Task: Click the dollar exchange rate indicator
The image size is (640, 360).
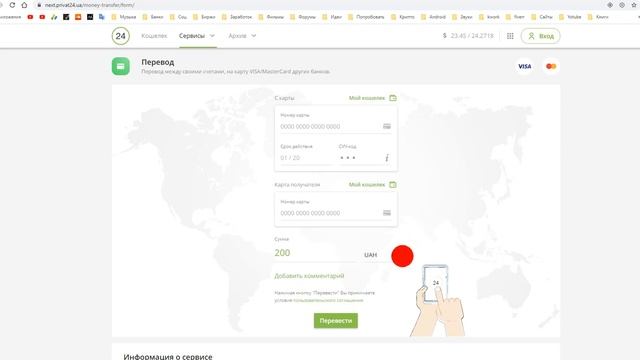Action: pyautogui.click(x=468, y=36)
